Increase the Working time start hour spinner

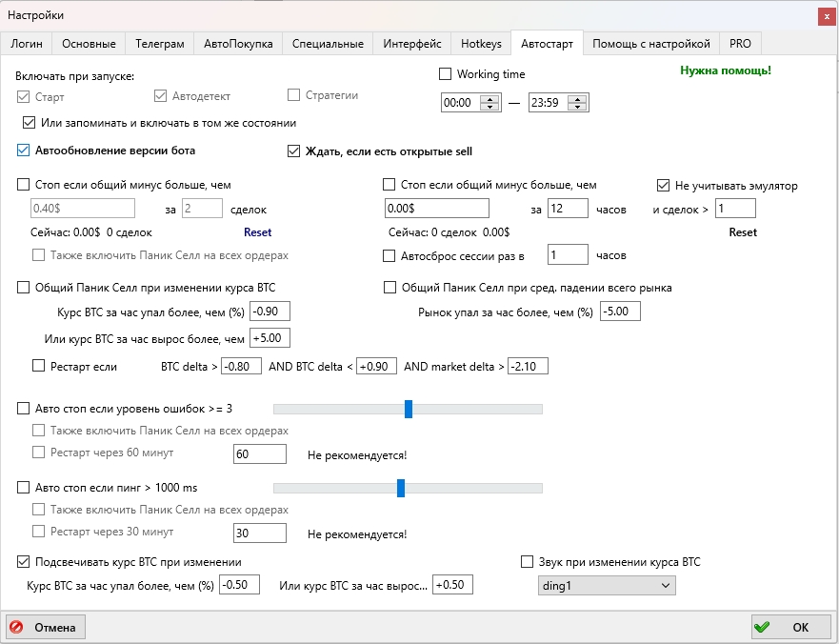[489, 99]
